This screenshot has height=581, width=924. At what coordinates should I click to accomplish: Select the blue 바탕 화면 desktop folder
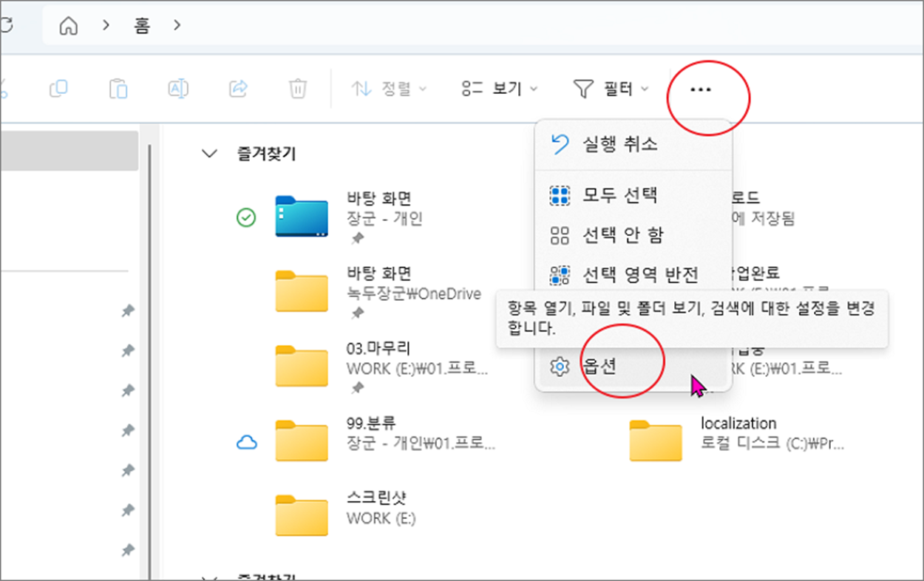click(x=302, y=217)
